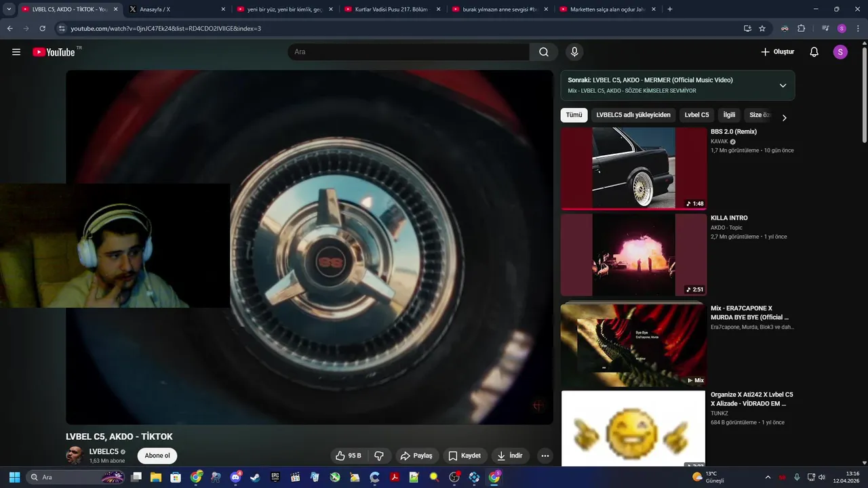This screenshot has height=488, width=868.
Task: Open the Windows Start menu
Action: pos(14,477)
